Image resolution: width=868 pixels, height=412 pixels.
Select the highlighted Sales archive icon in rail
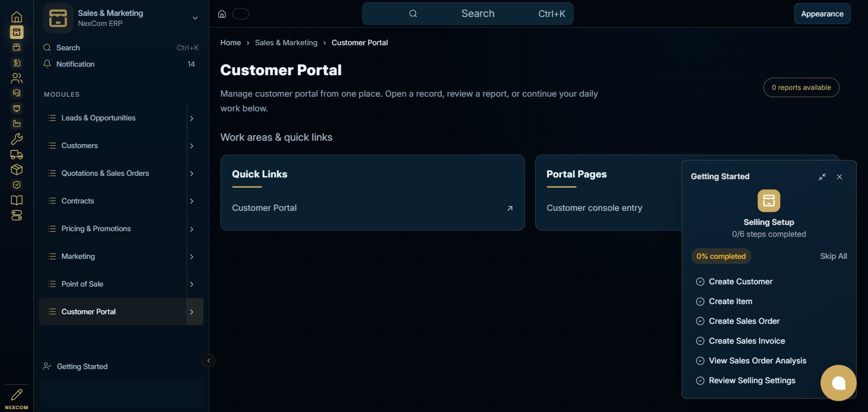point(17,32)
